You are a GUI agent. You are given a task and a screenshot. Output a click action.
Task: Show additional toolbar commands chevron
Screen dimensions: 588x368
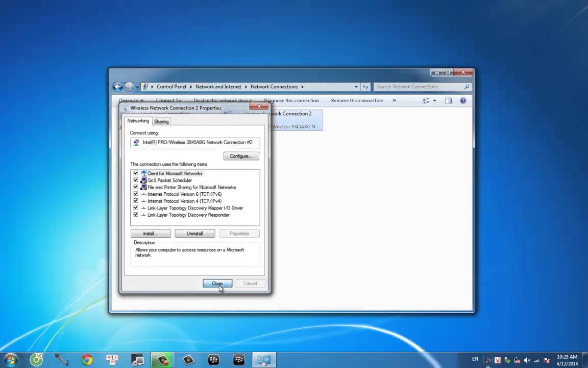pos(394,101)
